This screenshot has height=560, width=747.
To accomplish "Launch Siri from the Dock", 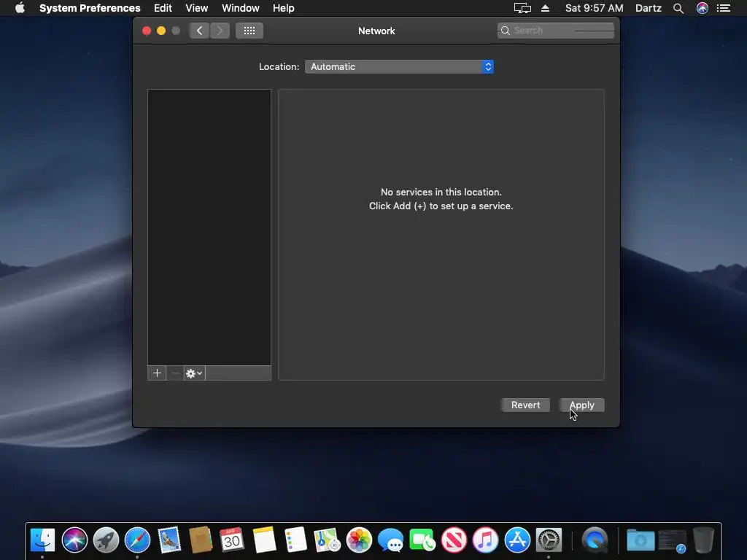I will coord(74,540).
